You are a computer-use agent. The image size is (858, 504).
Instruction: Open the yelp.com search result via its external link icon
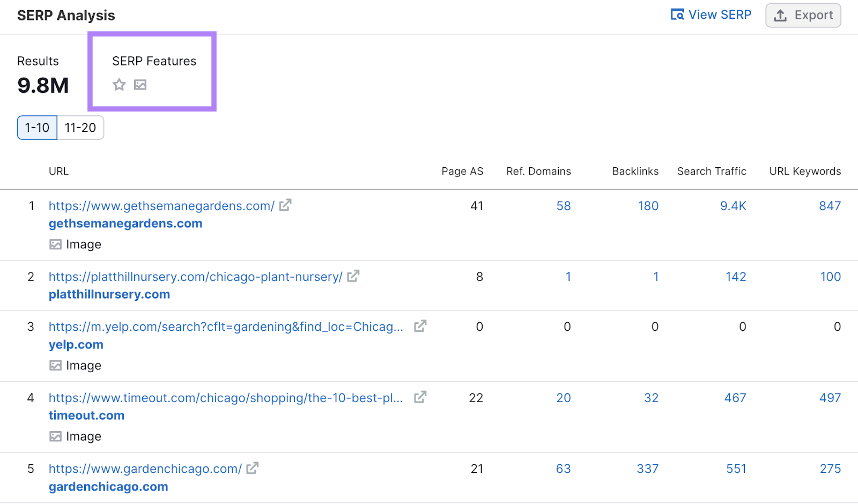pos(420,325)
